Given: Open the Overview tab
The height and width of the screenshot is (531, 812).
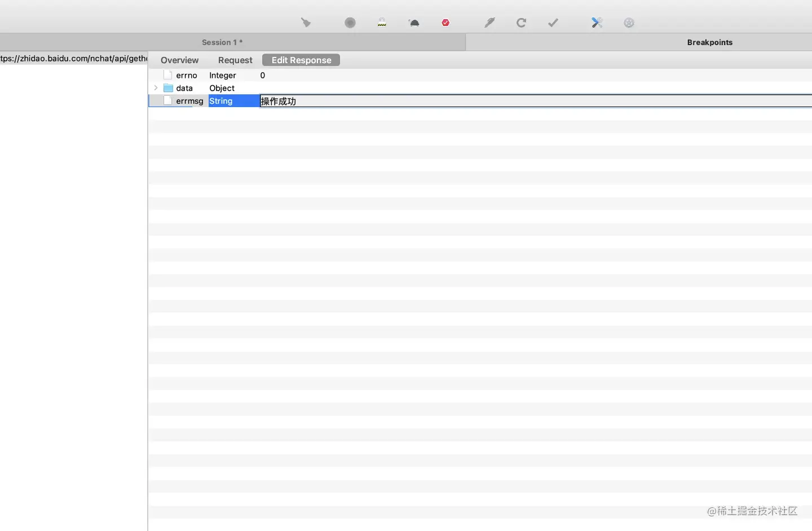Looking at the screenshot, I should pos(179,60).
